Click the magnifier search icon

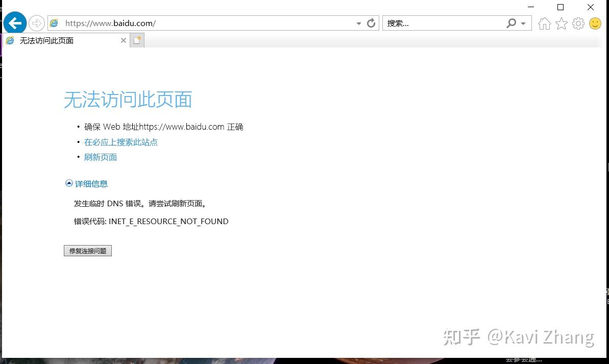(511, 23)
